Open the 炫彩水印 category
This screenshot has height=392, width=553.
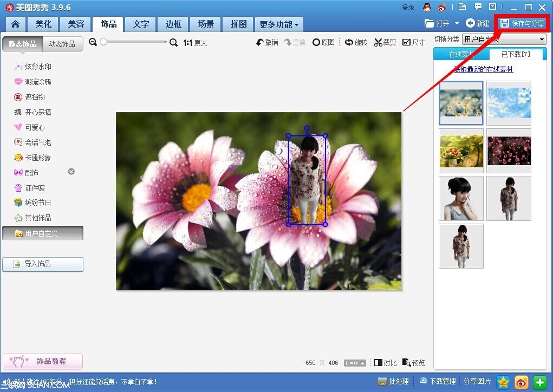pyautogui.click(x=33, y=67)
